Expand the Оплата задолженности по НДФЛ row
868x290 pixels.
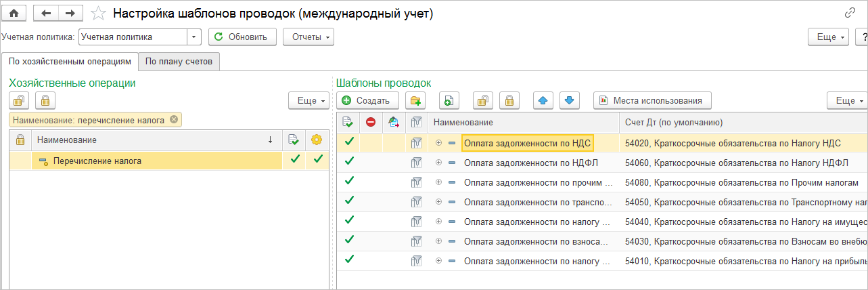tap(438, 163)
